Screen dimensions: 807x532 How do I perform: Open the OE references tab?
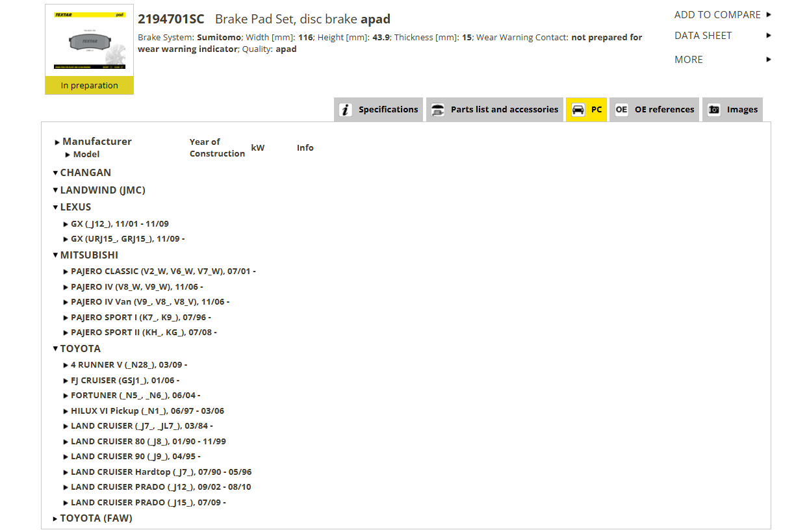[654, 110]
